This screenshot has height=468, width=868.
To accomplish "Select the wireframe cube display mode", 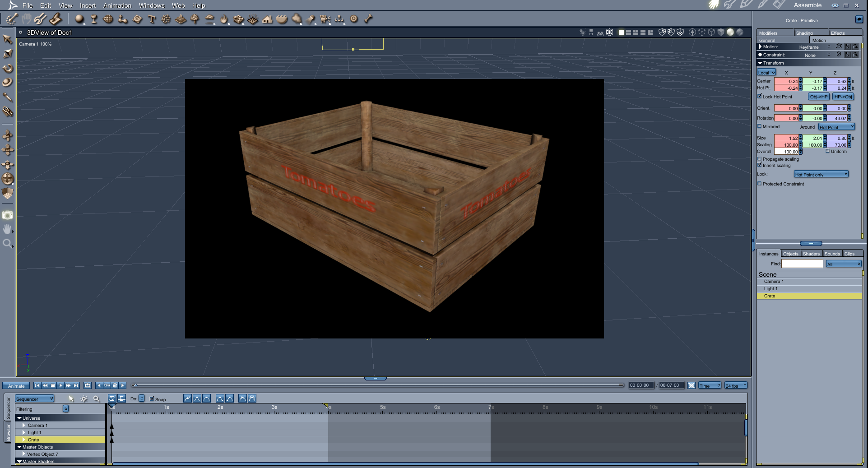I will [711, 32].
